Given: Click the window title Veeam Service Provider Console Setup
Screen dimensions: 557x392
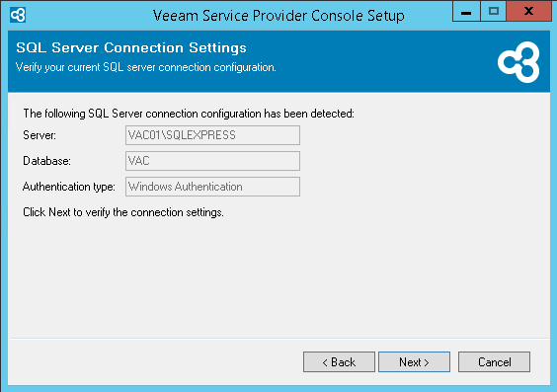Looking at the screenshot, I should [278, 16].
